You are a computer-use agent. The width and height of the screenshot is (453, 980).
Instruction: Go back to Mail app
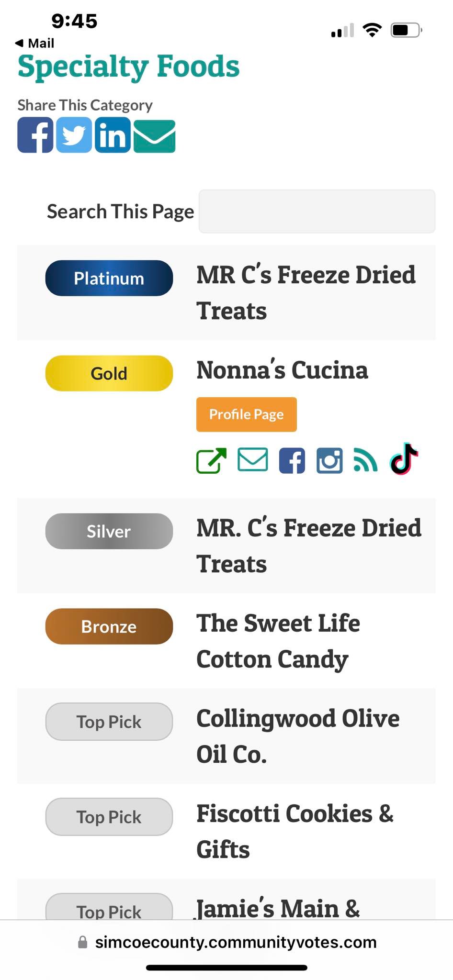click(x=34, y=43)
